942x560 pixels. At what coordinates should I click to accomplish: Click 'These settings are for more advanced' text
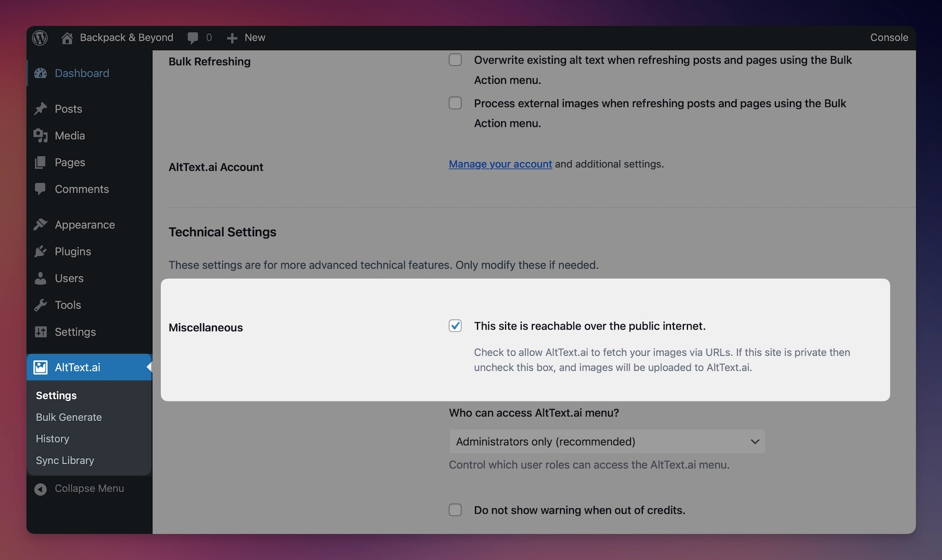tap(384, 265)
